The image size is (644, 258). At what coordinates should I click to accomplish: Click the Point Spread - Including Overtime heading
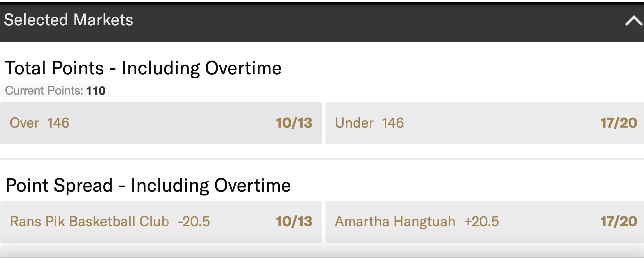tap(148, 186)
